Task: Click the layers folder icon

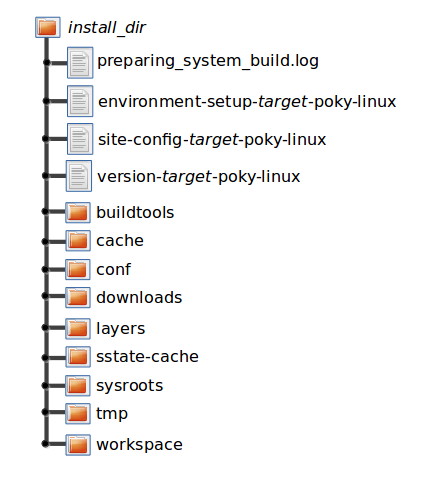Action: (78, 329)
